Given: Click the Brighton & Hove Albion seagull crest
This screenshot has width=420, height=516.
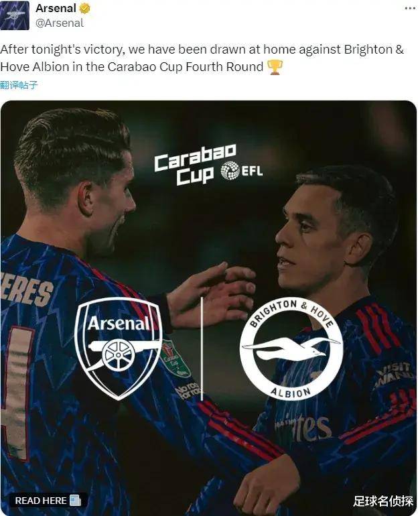Looking at the screenshot, I should [x=291, y=348].
